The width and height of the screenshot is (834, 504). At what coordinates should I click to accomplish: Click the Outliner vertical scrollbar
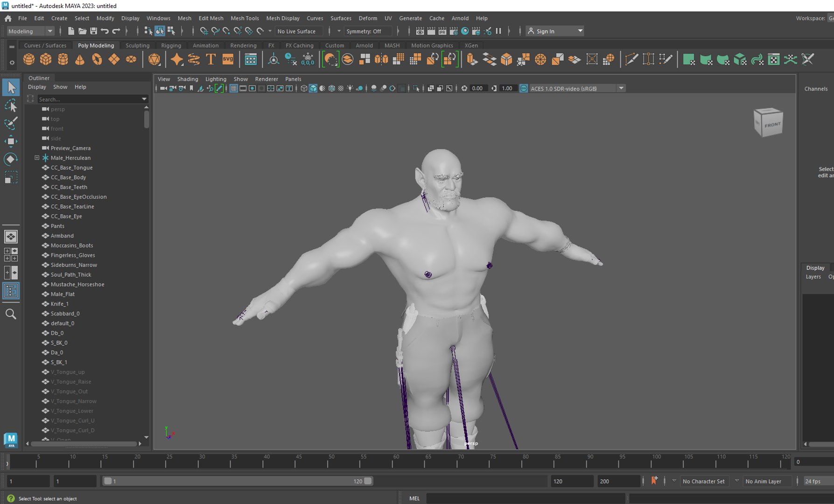pos(147,119)
